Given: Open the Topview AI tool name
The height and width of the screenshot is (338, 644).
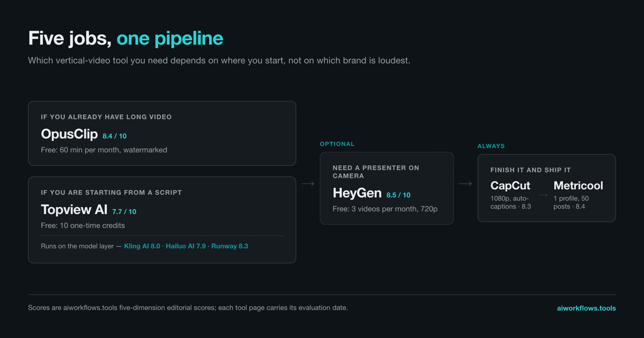Looking at the screenshot, I should [x=74, y=210].
